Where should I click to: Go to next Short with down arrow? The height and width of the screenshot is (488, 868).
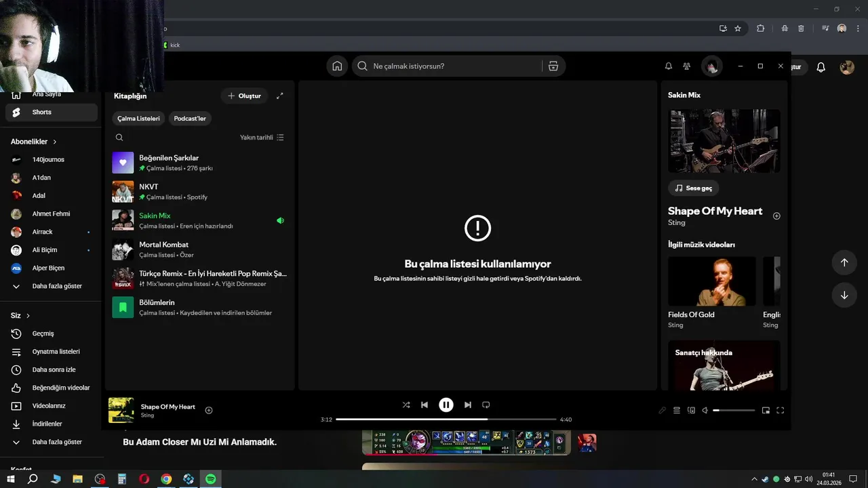(x=844, y=295)
